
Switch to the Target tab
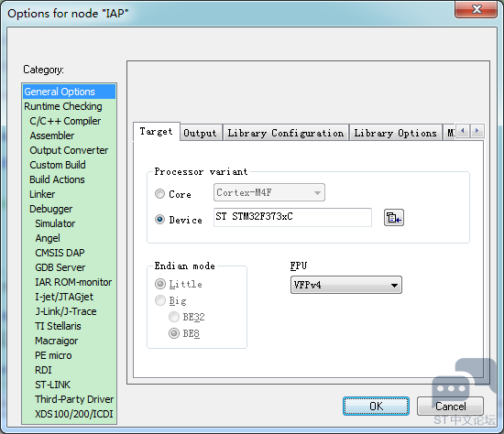coord(156,131)
